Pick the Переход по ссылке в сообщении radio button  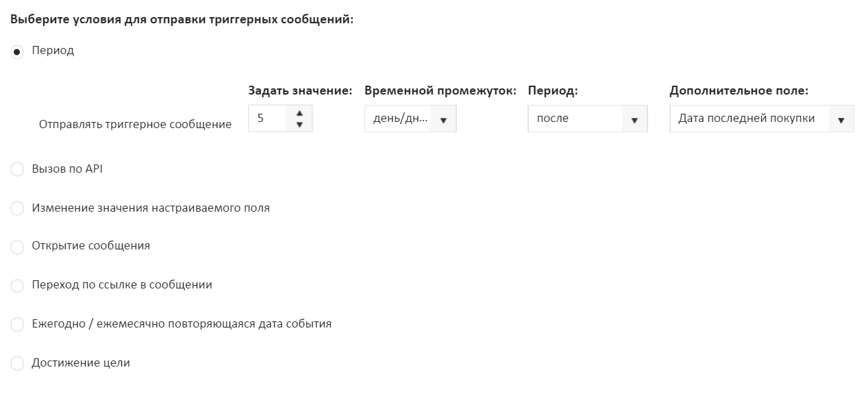point(17,286)
